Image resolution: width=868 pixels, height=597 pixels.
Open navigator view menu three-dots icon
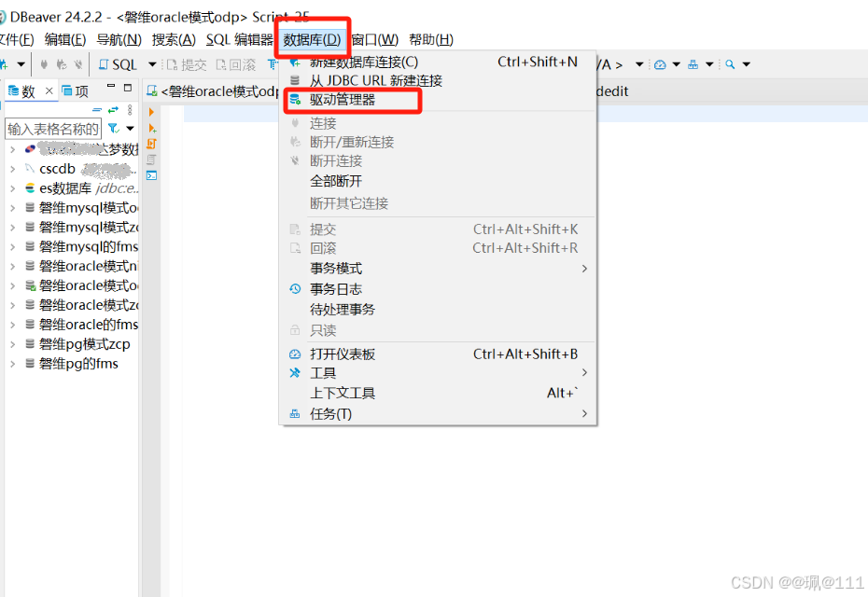click(x=130, y=110)
